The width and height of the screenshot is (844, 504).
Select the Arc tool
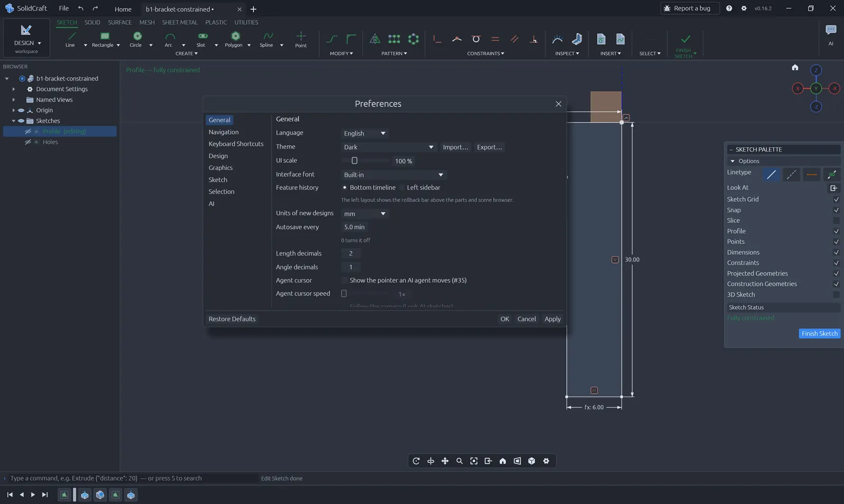tap(169, 39)
